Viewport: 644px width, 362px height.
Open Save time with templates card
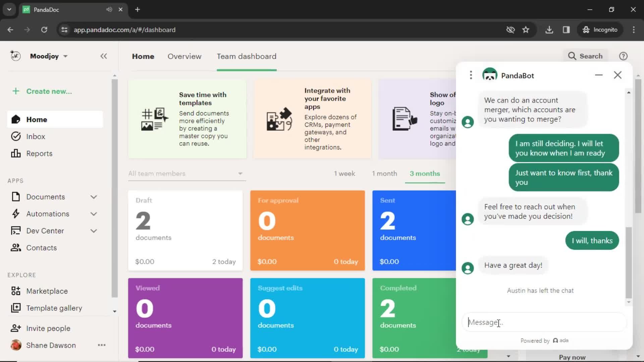point(187,119)
